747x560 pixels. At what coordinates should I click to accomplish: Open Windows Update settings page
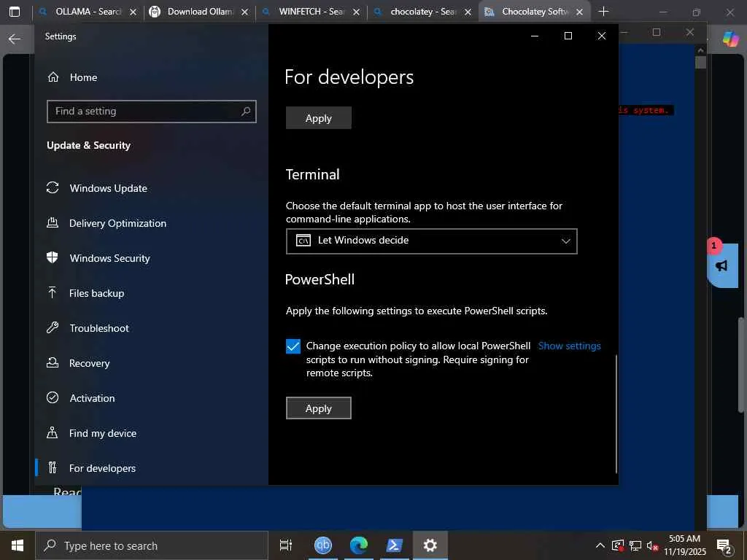(109, 188)
